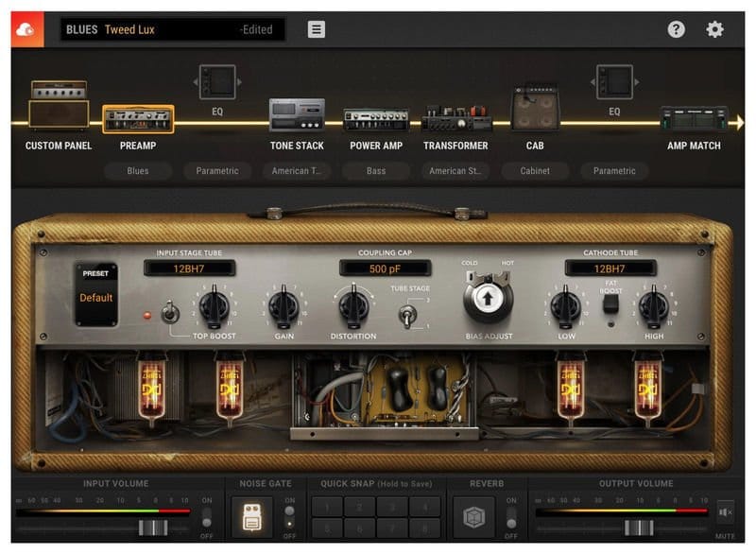This screenshot has height=554, width=756.
Task: Toggle the Fat Boost switch
Action: (611, 304)
